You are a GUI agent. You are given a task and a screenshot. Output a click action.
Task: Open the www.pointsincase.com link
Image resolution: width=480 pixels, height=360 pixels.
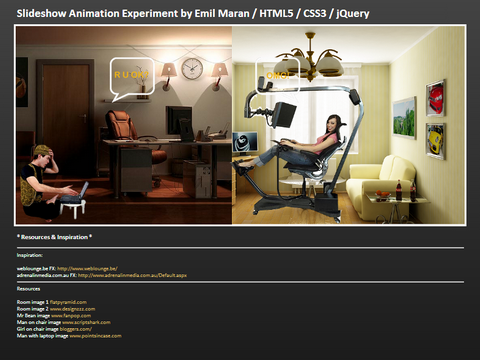96,336
